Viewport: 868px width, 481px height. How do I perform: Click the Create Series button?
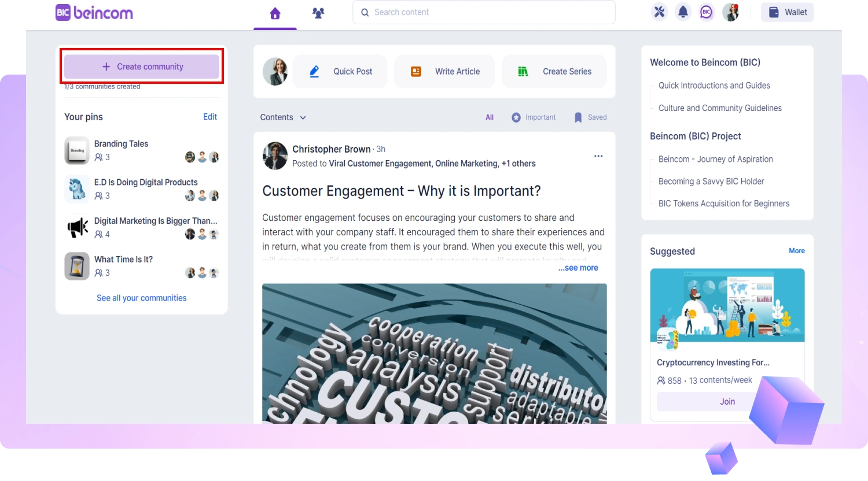pos(554,72)
